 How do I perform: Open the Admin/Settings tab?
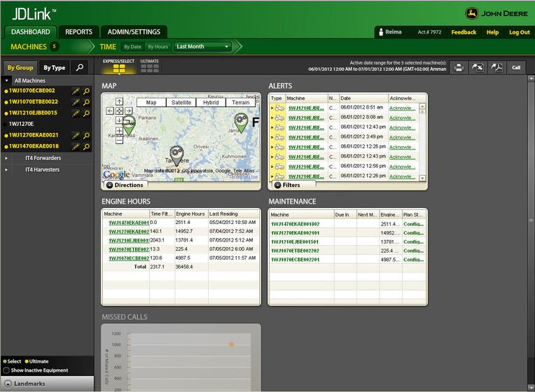134,31
